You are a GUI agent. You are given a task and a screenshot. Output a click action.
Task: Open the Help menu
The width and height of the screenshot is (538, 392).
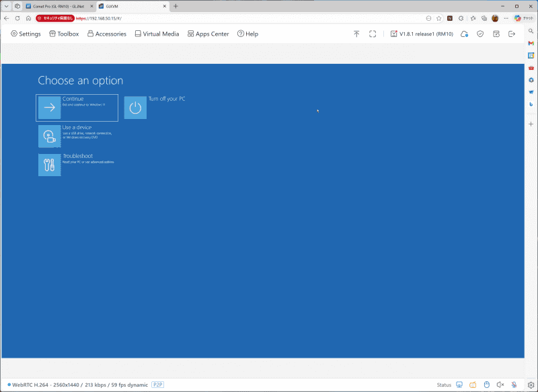[x=247, y=34]
